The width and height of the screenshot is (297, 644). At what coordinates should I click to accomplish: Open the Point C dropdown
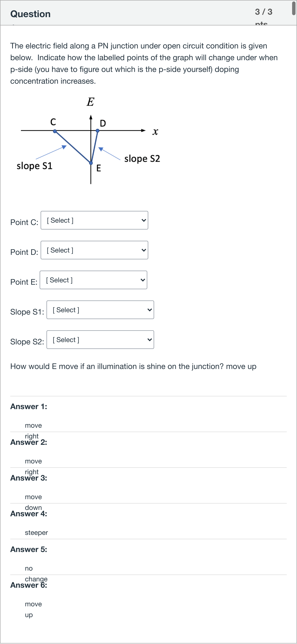(x=94, y=220)
